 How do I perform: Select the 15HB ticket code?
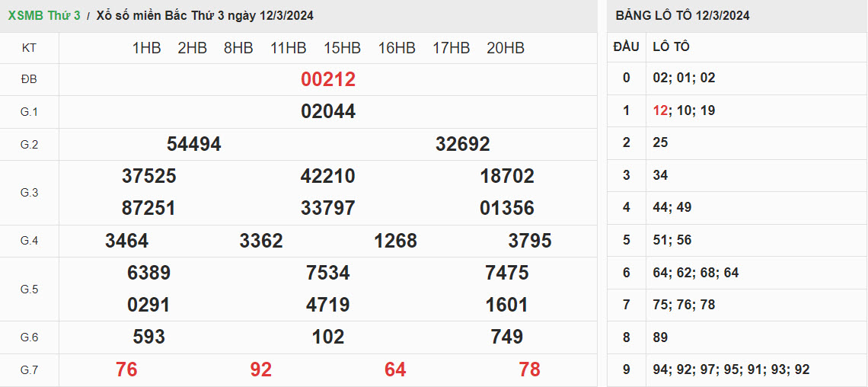(342, 48)
